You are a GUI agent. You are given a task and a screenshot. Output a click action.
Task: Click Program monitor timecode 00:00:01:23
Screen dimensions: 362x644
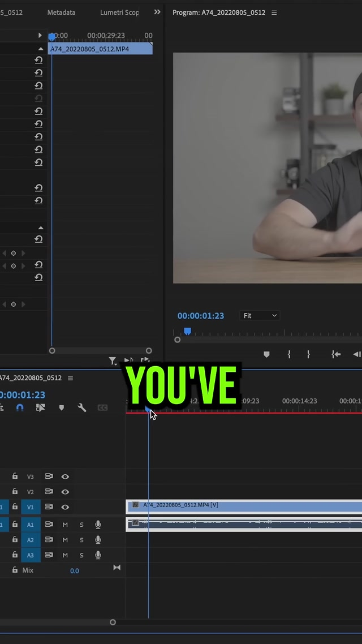(201, 316)
